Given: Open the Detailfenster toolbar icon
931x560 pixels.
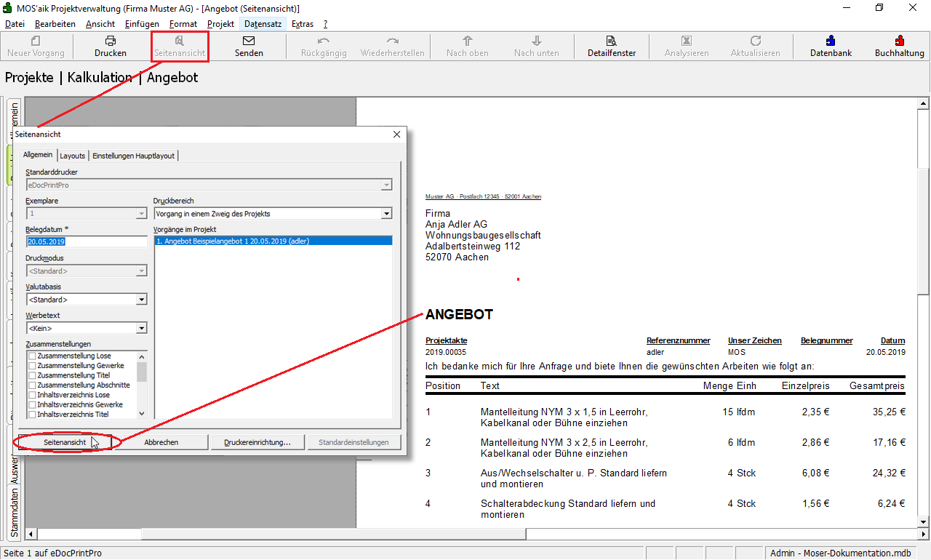Looking at the screenshot, I should [x=612, y=41].
